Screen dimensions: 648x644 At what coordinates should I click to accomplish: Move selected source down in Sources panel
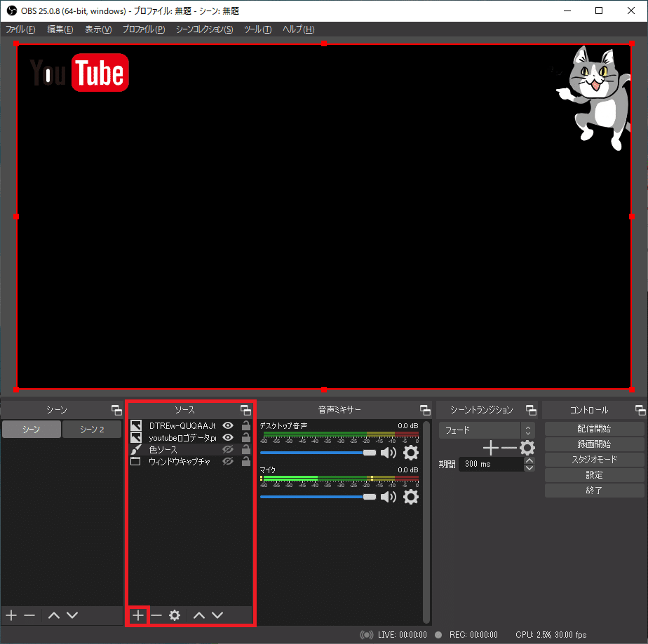(x=218, y=615)
